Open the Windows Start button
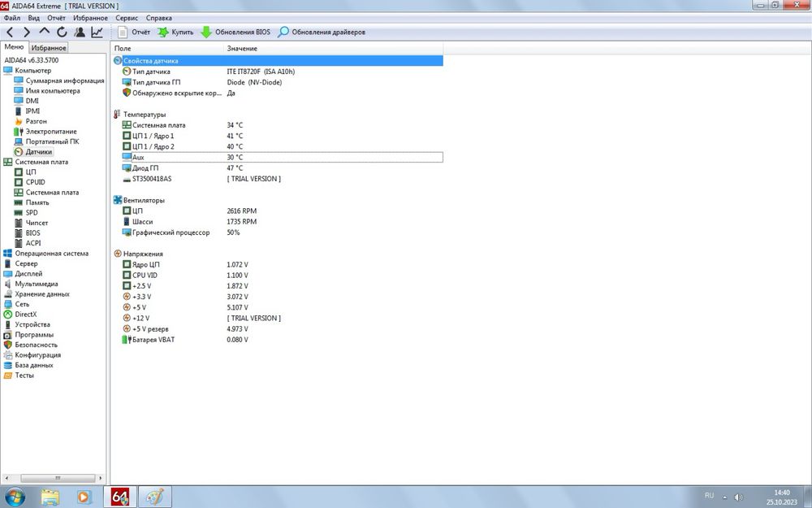The height and width of the screenshot is (508, 812). point(15,497)
